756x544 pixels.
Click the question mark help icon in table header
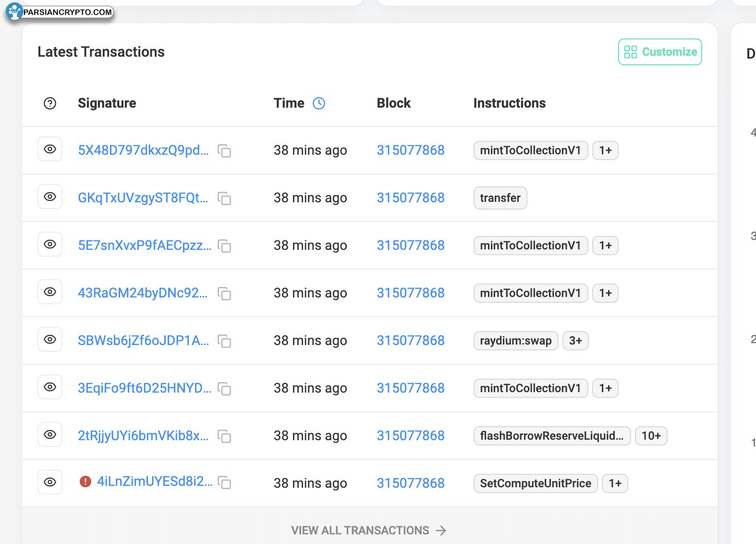pyautogui.click(x=50, y=103)
